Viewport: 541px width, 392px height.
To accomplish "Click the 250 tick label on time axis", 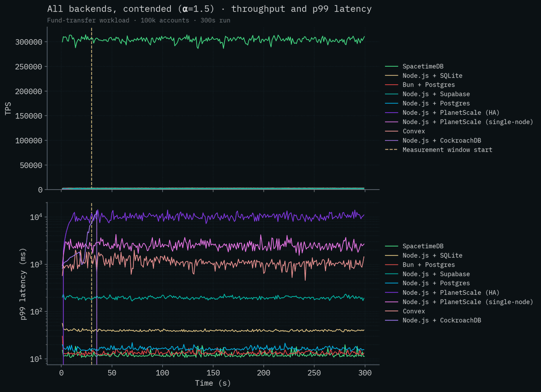I will (314, 373).
